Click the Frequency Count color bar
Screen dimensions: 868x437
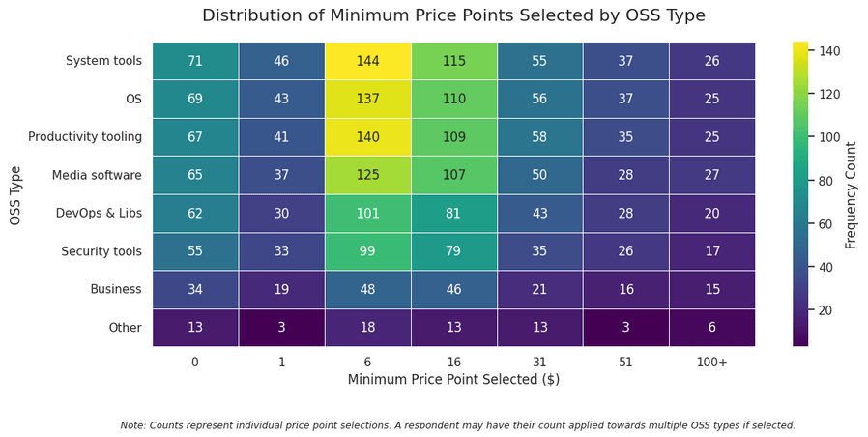coord(799,193)
